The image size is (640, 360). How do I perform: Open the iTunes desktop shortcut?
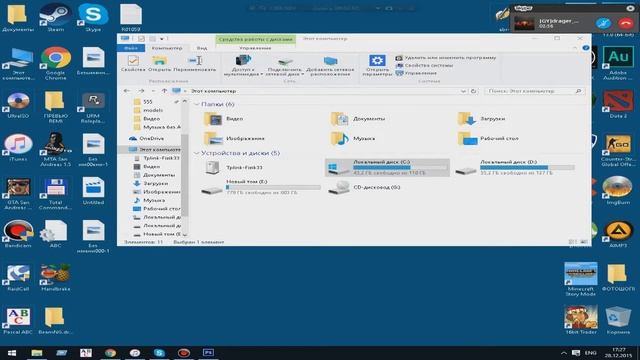18,148
